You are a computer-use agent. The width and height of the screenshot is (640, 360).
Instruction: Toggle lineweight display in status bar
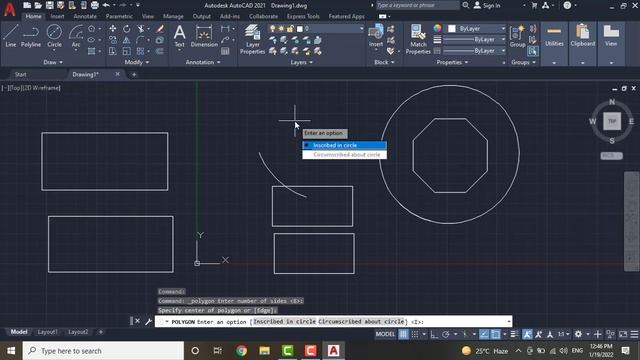point(514,334)
